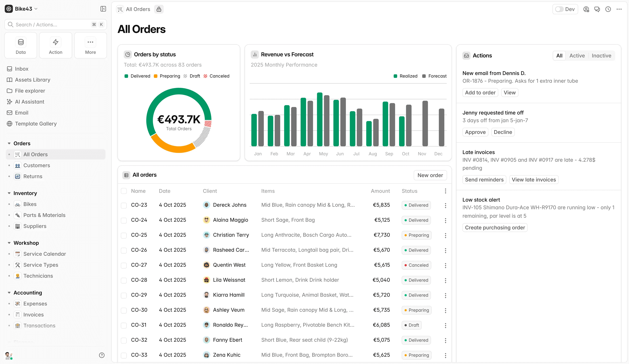Screen dimensions: 629x364
Task: Check the select-all orders checkbox
Action: tap(124, 191)
